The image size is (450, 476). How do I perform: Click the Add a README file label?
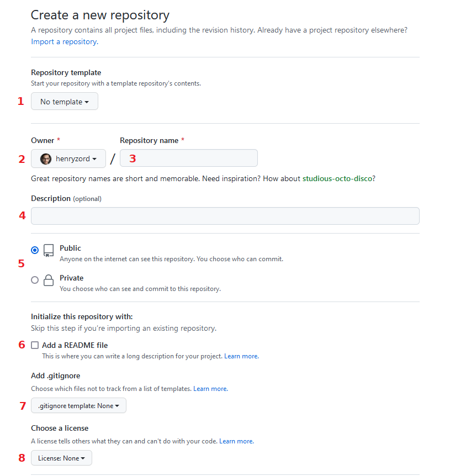75,345
